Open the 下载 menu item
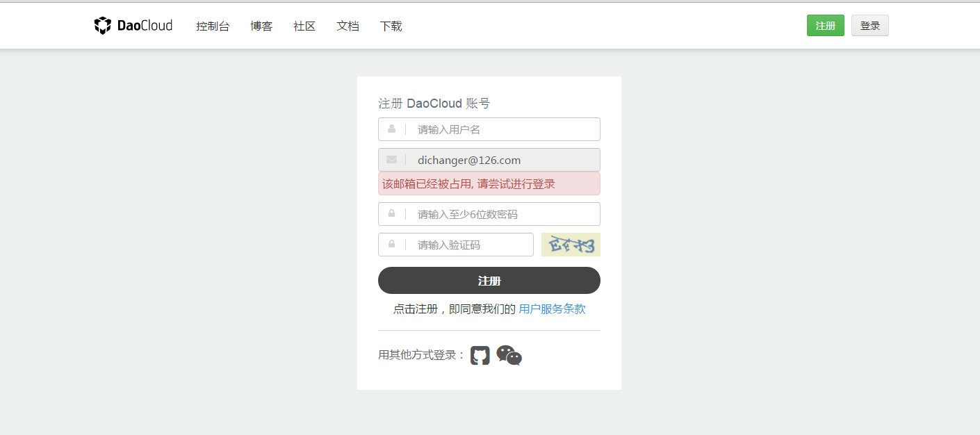Viewport: 980px width, 435px height. 391,26
